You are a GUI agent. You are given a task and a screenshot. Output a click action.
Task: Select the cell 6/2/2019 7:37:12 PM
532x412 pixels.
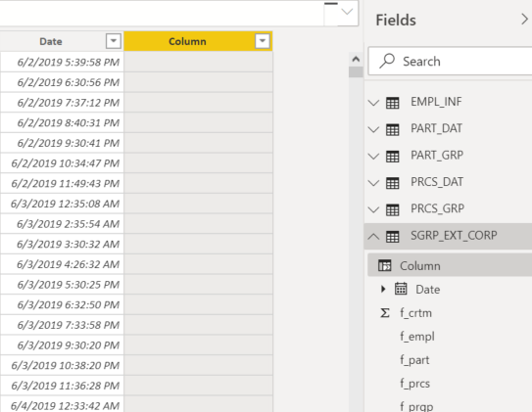[x=62, y=103]
